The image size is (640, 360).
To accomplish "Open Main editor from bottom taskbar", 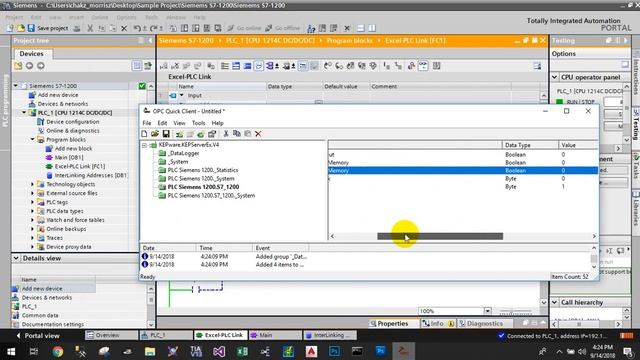I will [x=275, y=335].
